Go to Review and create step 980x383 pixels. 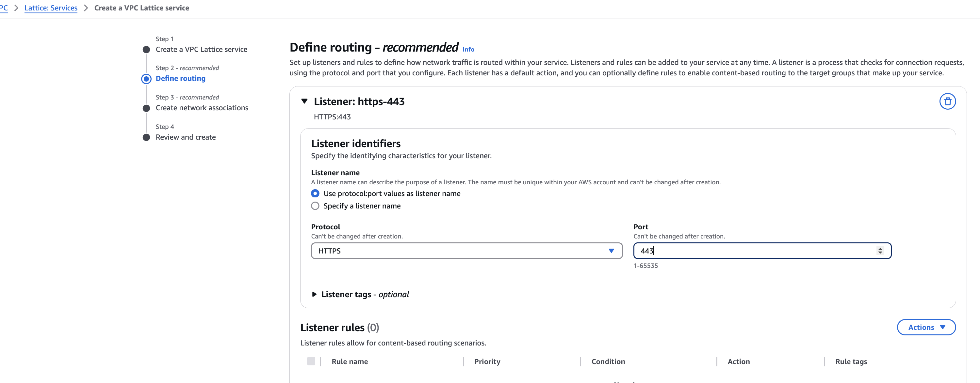click(x=185, y=137)
